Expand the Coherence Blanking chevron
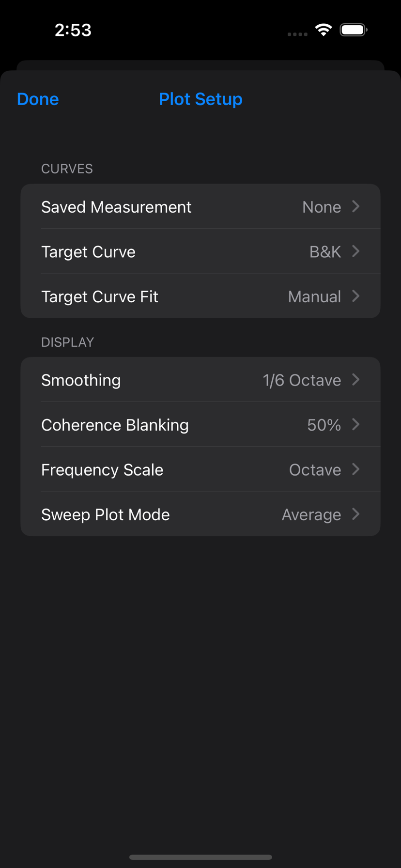This screenshot has height=868, width=401. pos(356,424)
